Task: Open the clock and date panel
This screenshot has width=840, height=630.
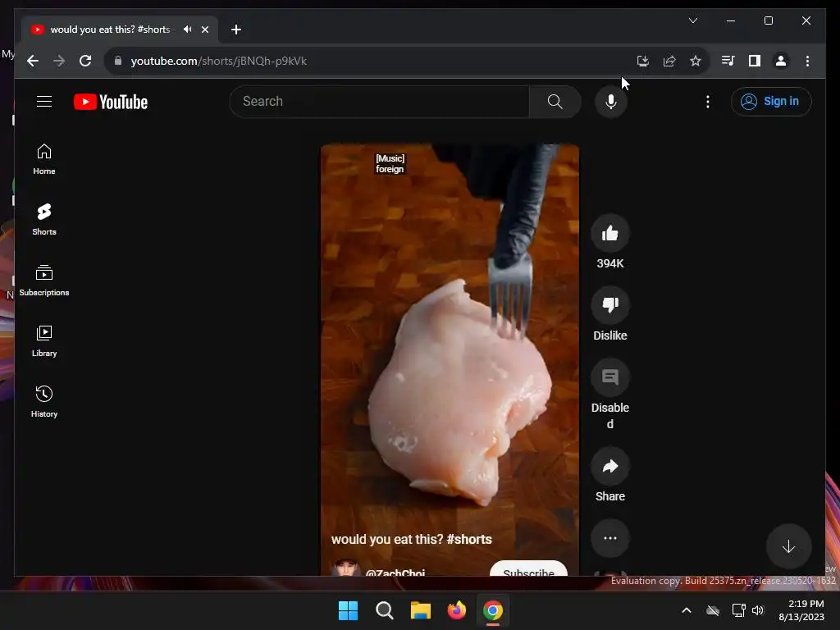Action: [801, 610]
